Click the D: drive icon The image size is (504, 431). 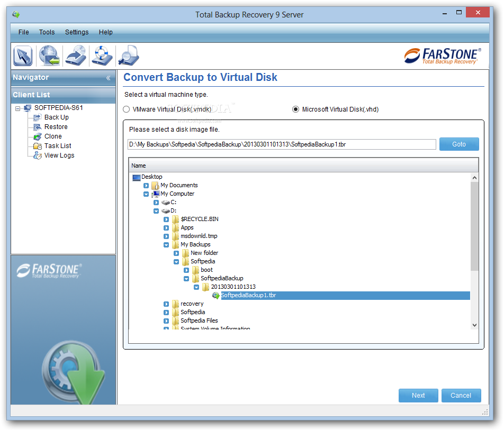[166, 211]
